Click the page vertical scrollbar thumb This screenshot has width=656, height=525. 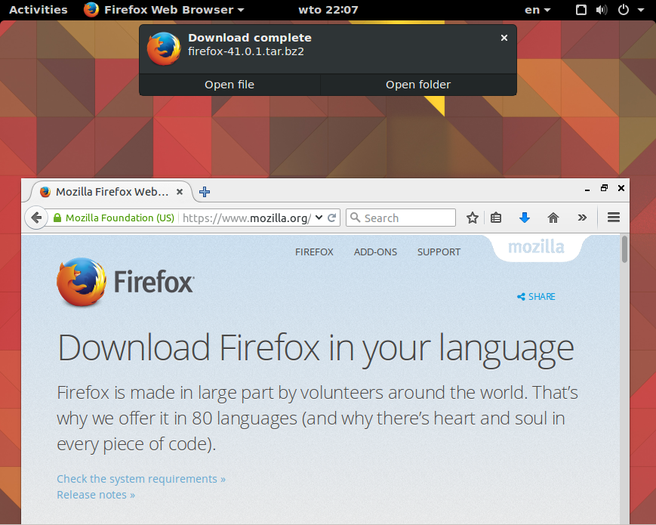click(624, 249)
